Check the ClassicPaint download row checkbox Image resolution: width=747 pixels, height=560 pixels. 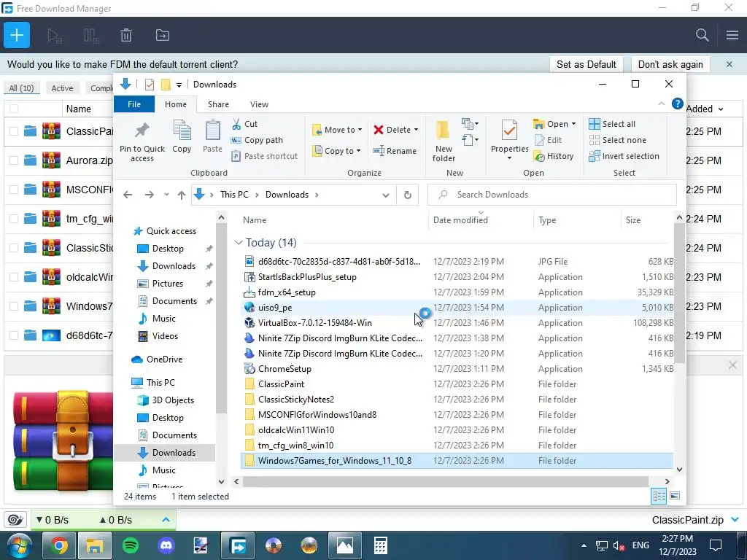click(x=14, y=131)
